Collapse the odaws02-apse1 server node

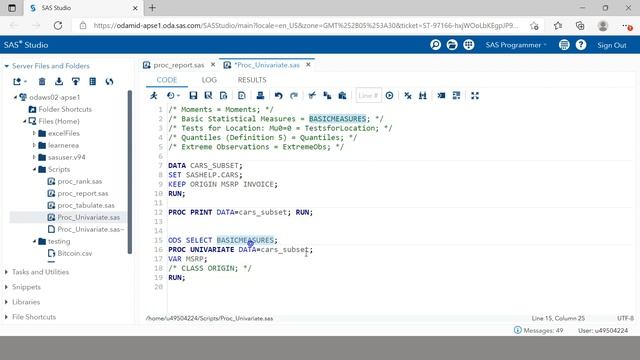tap(15, 97)
